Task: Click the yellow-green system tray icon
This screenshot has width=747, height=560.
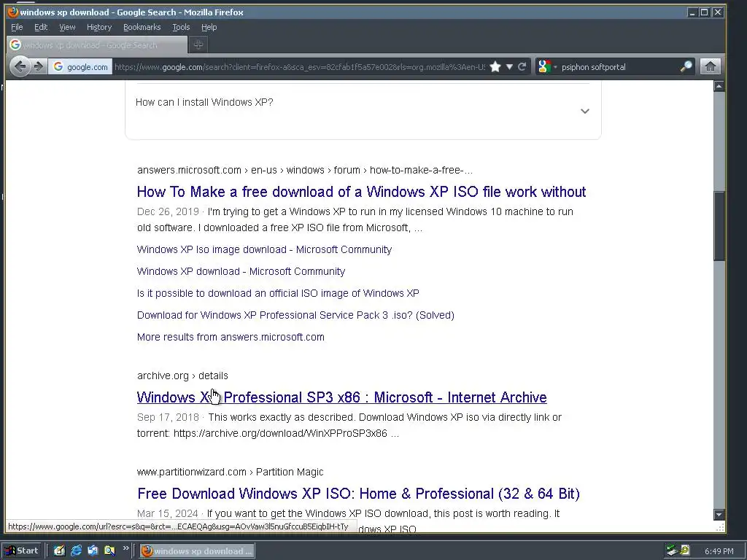Action: pos(685,551)
